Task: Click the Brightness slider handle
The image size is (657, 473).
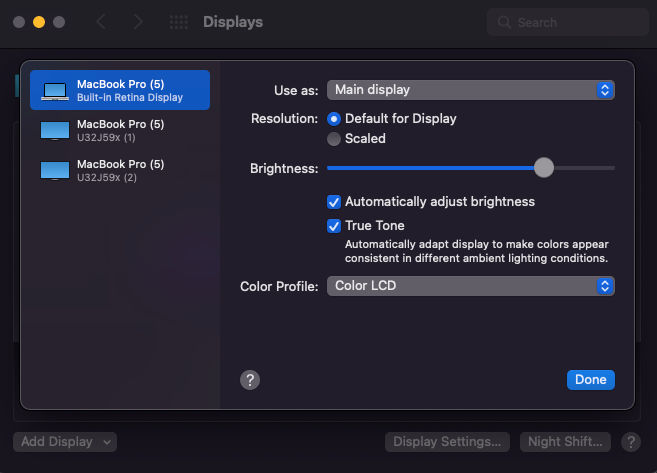Action: coord(544,168)
